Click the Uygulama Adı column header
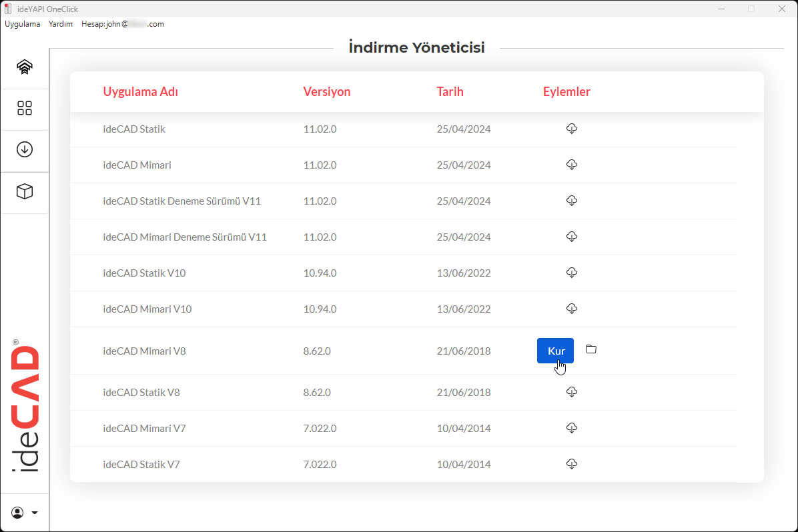Viewport: 798px width, 532px height. tap(141, 91)
